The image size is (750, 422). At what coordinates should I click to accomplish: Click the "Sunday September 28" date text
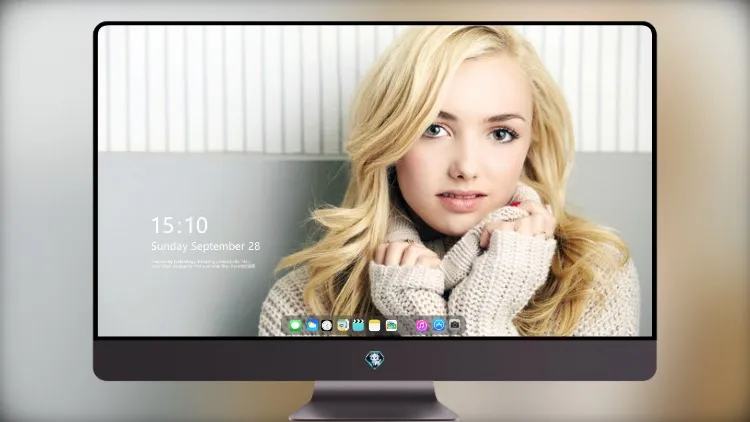click(206, 246)
